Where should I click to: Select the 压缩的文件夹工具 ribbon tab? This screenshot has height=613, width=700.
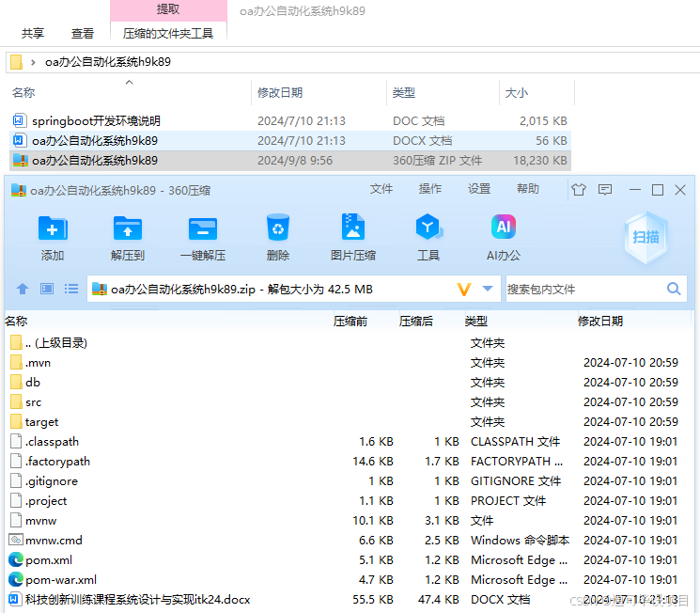point(168,34)
